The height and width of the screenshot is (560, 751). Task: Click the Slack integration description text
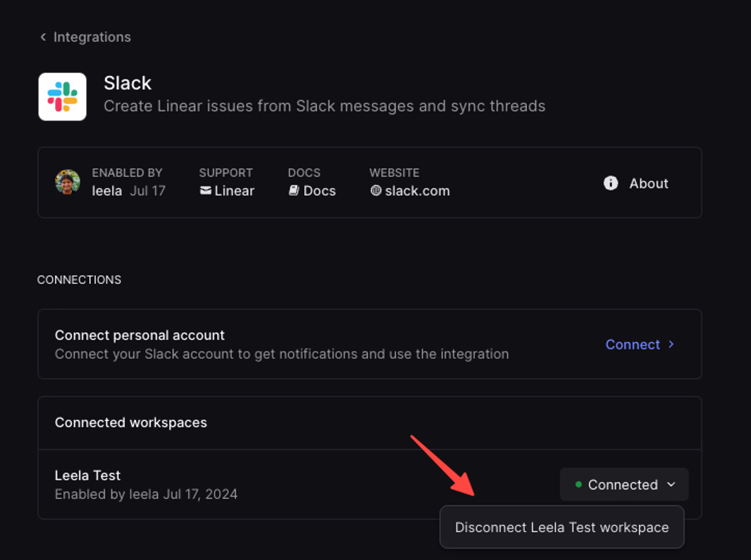(324, 106)
